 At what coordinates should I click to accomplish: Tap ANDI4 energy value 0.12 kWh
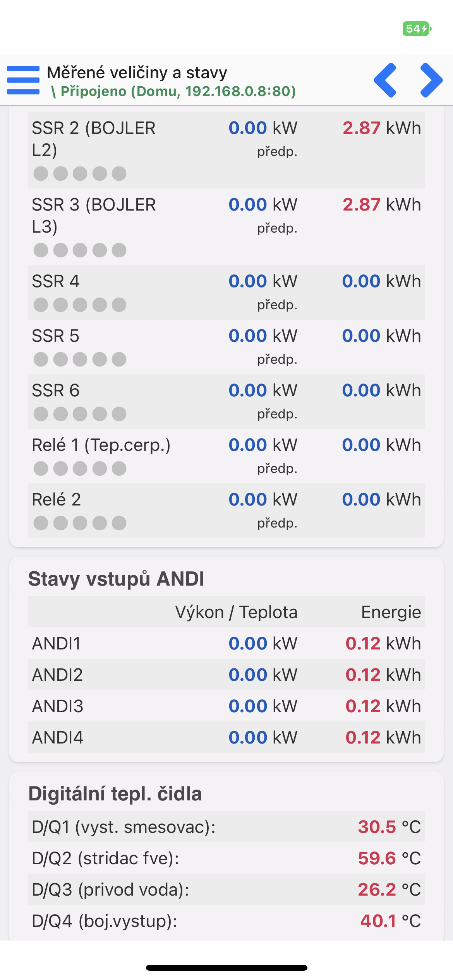click(x=383, y=737)
